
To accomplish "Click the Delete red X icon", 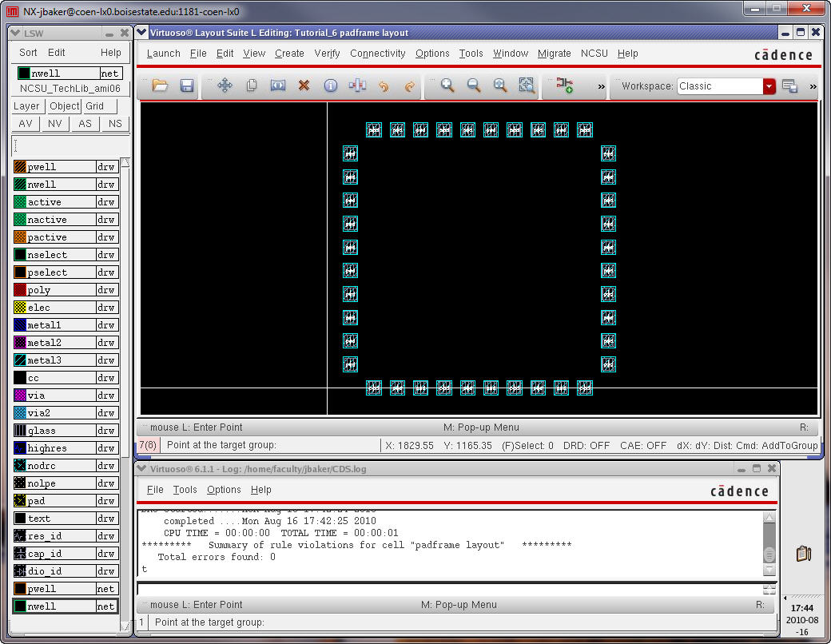I will point(304,85).
